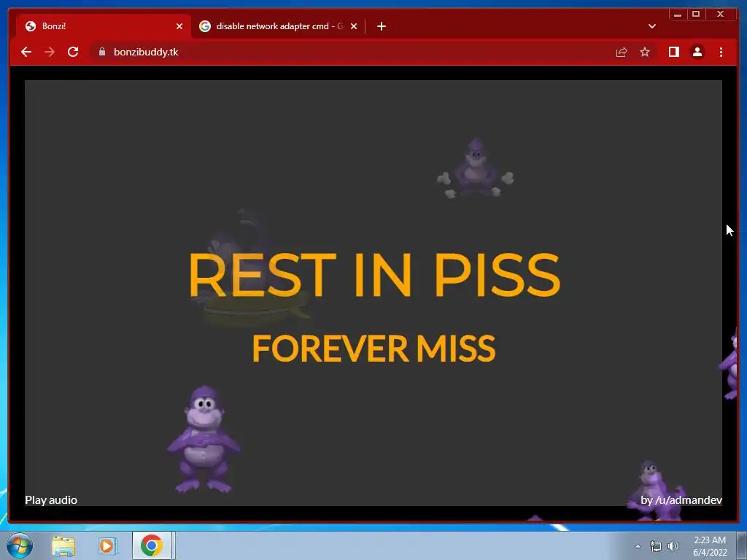Launch Windows Media Player from taskbar

tap(107, 545)
